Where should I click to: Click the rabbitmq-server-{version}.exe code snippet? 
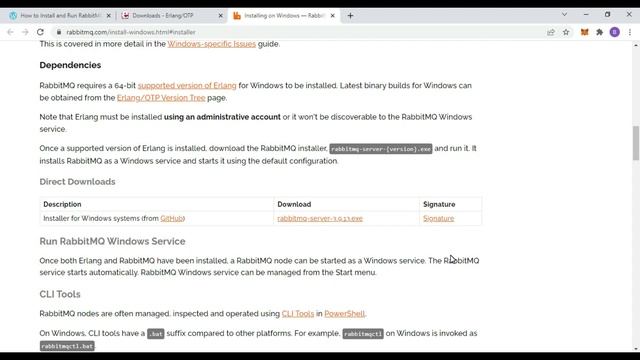381,149
